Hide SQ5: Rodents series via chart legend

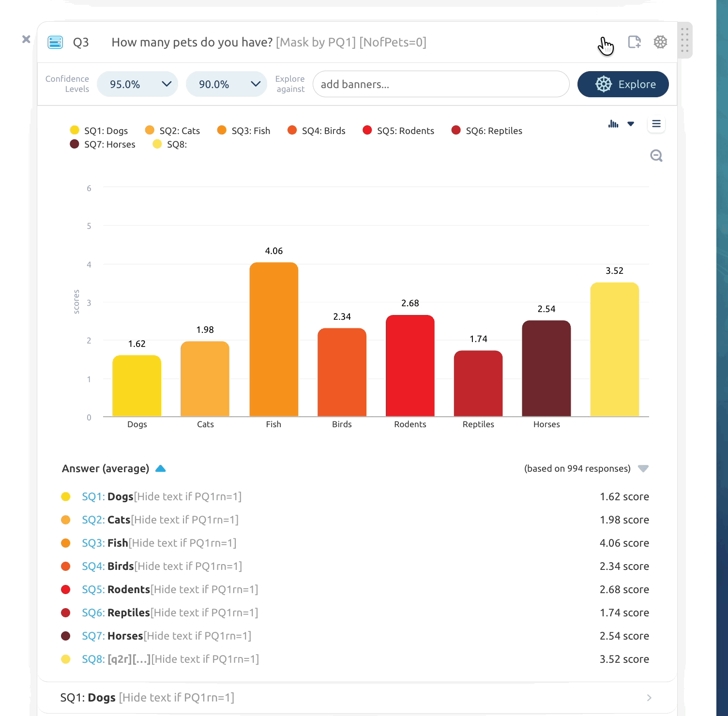[398, 131]
